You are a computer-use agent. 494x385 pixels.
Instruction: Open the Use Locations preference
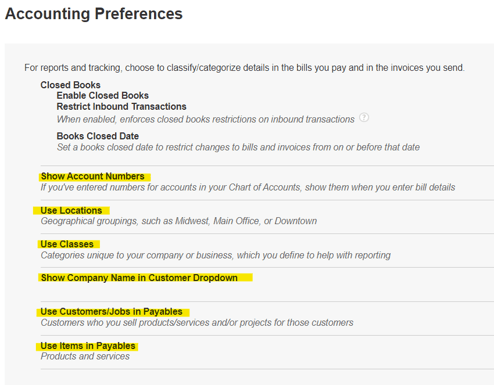(x=71, y=210)
